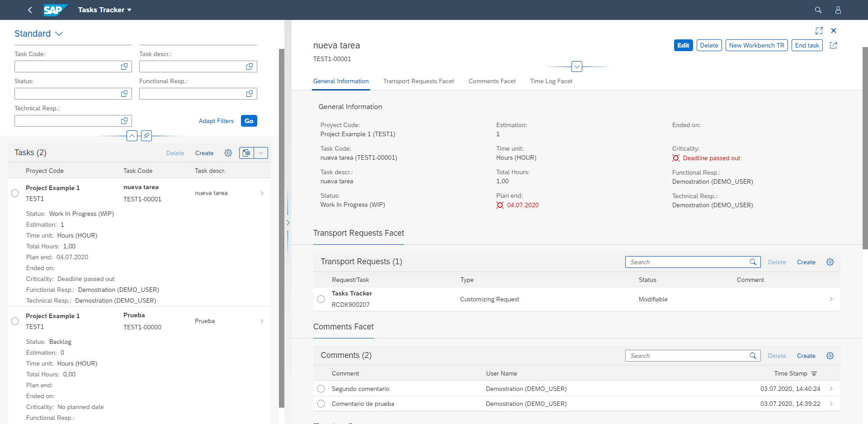Viewport: 868px width, 424px height.
Task: Open Comments table settings gear
Action: (830, 356)
